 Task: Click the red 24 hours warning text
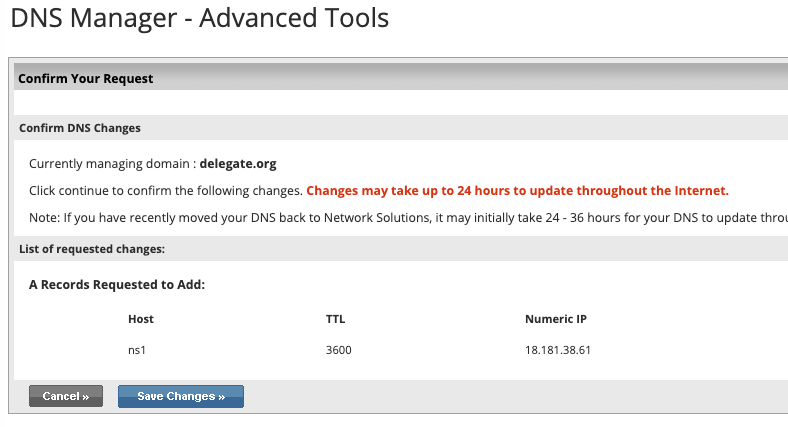[x=517, y=190]
